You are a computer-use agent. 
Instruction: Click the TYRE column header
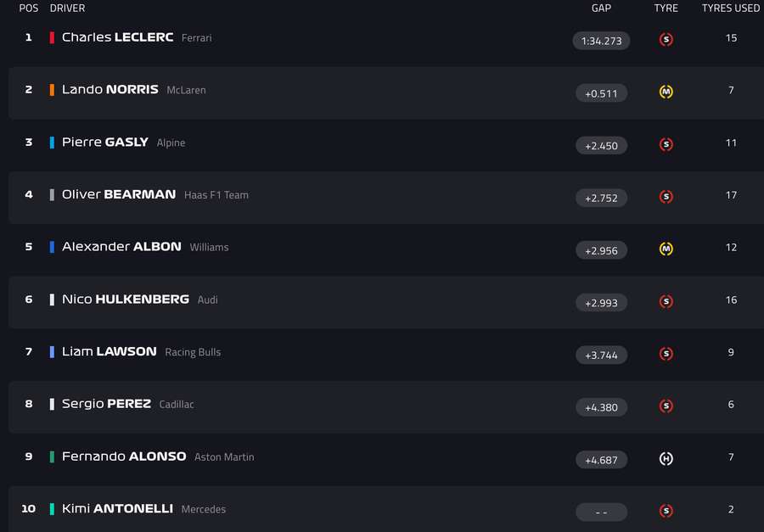[666, 8]
